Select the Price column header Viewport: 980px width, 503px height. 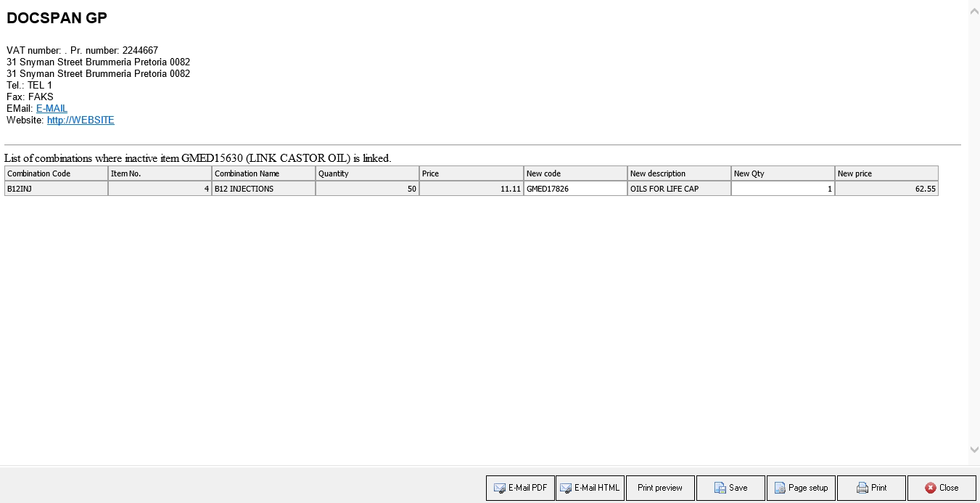(472, 173)
